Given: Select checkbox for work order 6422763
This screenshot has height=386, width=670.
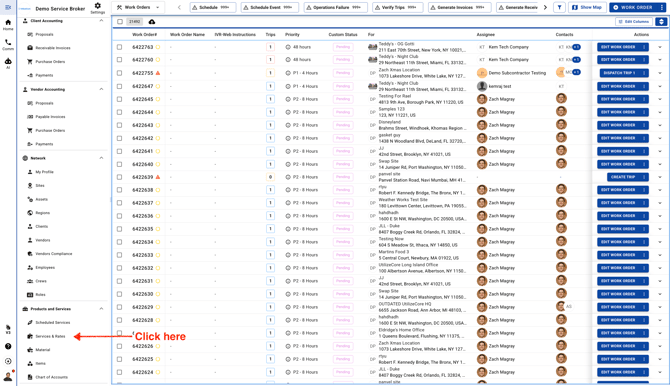Looking at the screenshot, I should pyautogui.click(x=119, y=47).
